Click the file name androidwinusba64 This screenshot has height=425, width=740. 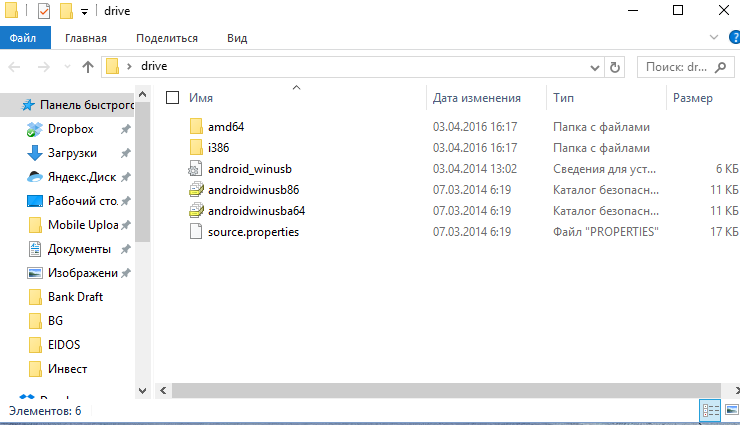pos(256,211)
